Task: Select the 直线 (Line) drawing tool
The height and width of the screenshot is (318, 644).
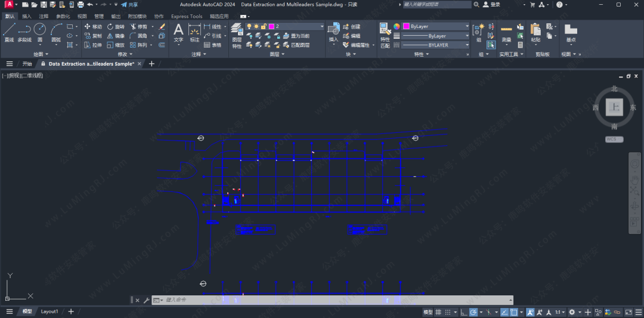Action: click(x=9, y=32)
